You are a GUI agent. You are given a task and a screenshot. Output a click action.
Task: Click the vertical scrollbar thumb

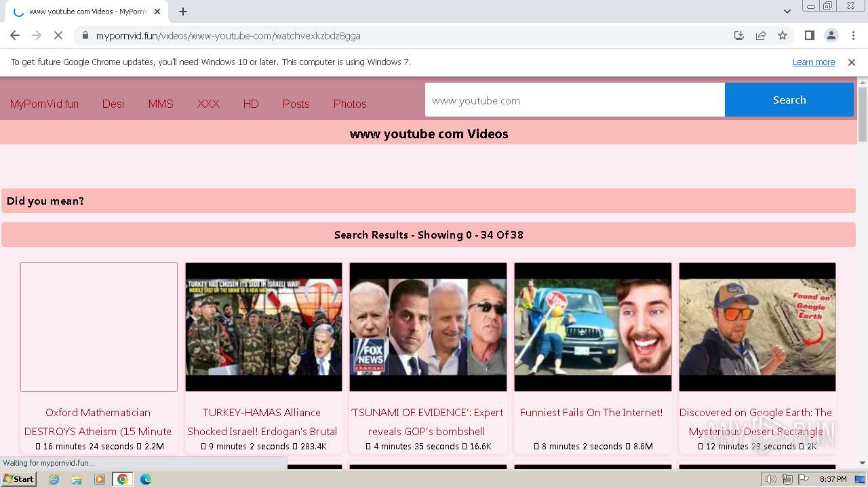point(863,114)
